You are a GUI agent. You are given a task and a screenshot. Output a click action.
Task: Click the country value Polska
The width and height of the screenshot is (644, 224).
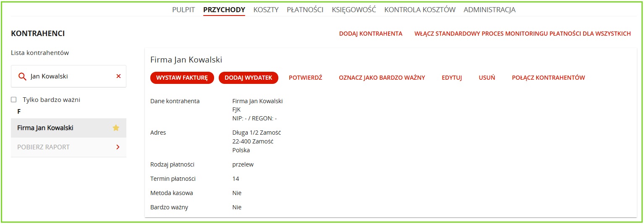[x=241, y=150]
